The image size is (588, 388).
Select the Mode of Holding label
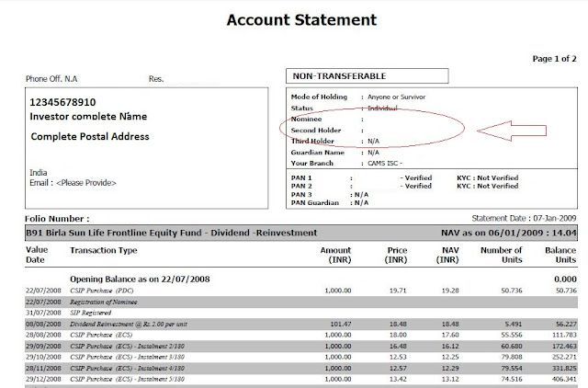click(x=319, y=97)
